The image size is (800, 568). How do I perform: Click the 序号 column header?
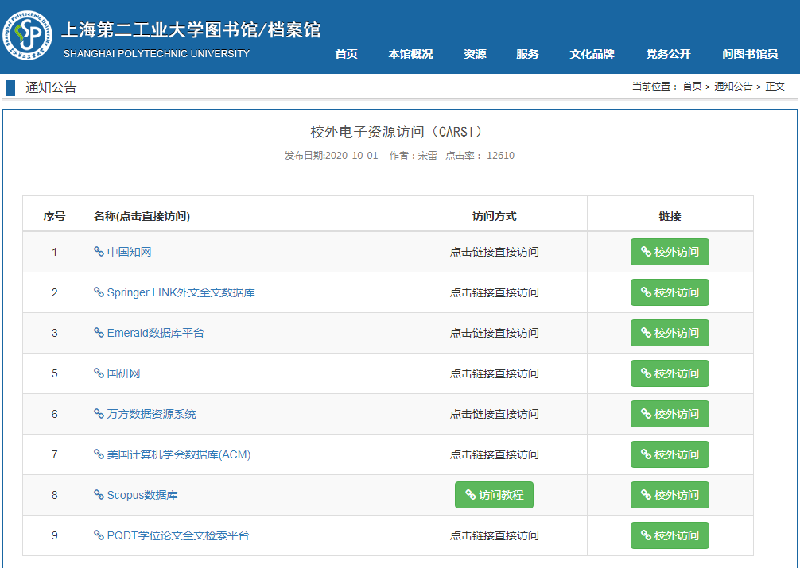(x=54, y=216)
